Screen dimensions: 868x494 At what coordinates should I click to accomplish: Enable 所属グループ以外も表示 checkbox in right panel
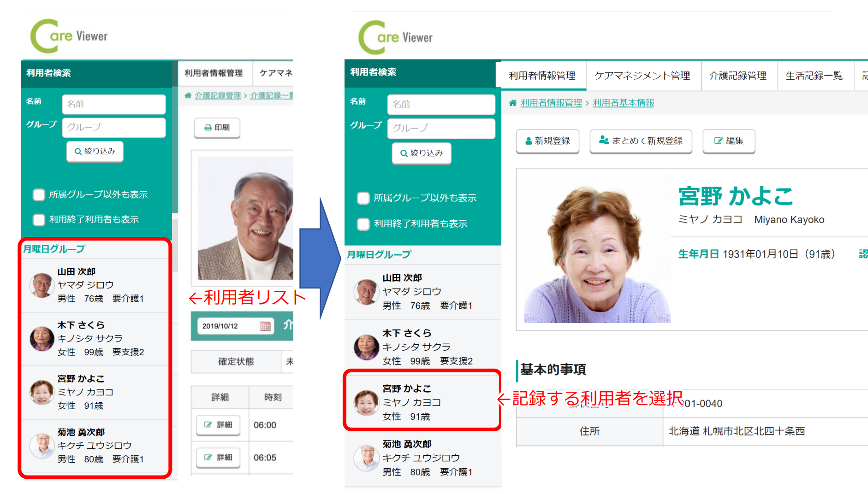click(363, 198)
